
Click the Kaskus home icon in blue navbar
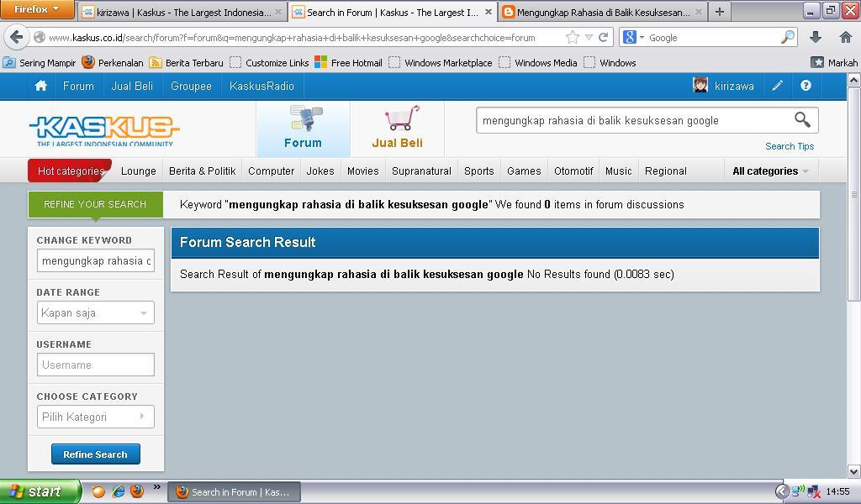[40, 87]
